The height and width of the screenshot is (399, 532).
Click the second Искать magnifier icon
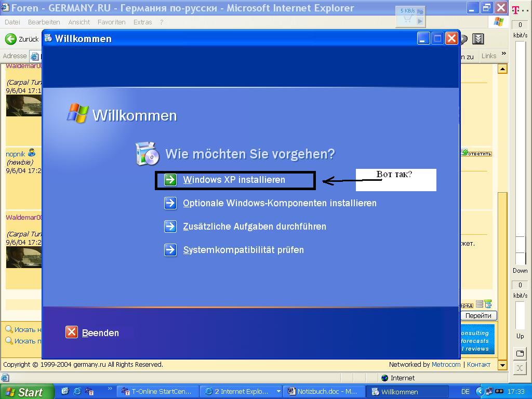[9, 340]
